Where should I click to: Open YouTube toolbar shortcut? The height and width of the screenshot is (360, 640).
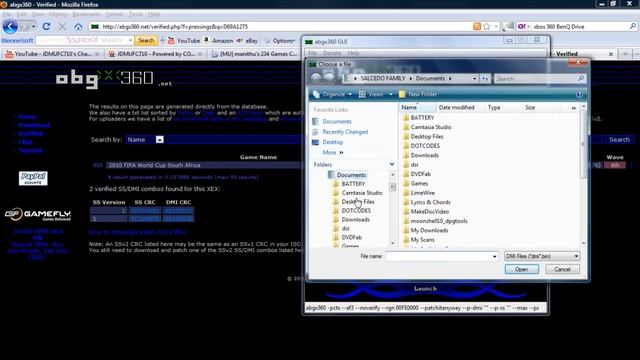coord(184,40)
